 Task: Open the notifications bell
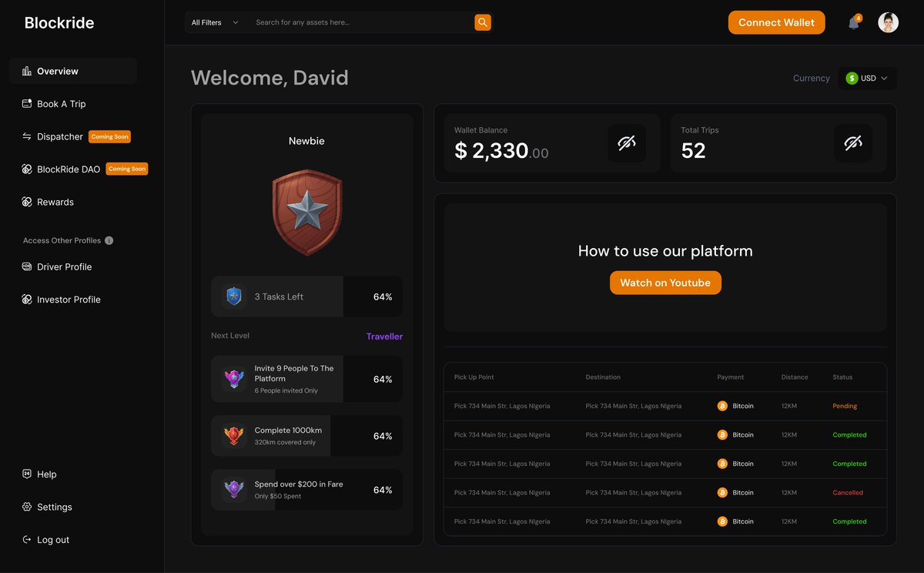point(853,23)
